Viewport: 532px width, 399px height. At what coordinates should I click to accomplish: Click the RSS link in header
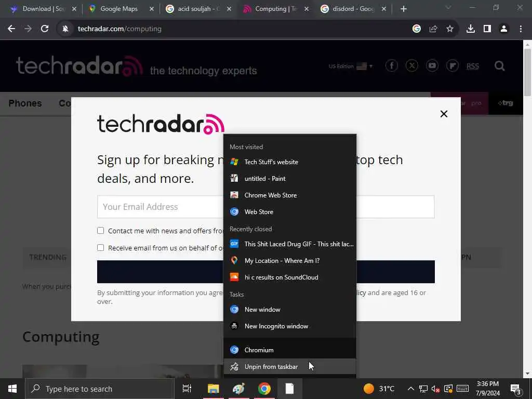click(x=473, y=66)
